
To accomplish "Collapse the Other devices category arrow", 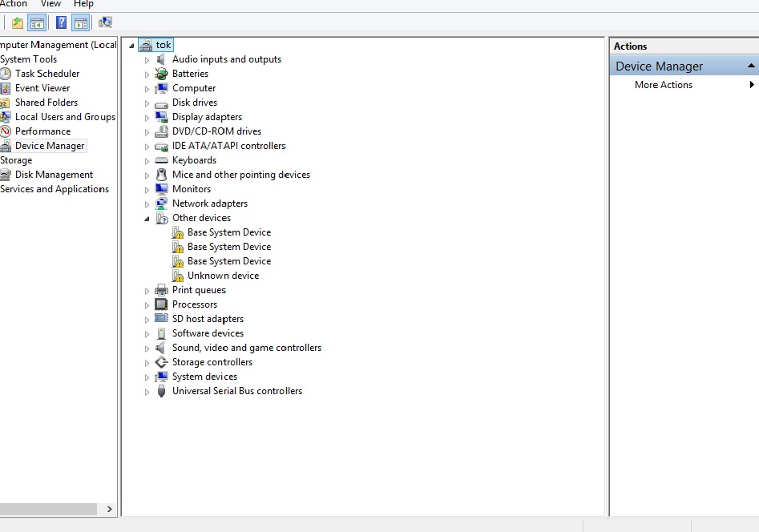I will point(147,219).
